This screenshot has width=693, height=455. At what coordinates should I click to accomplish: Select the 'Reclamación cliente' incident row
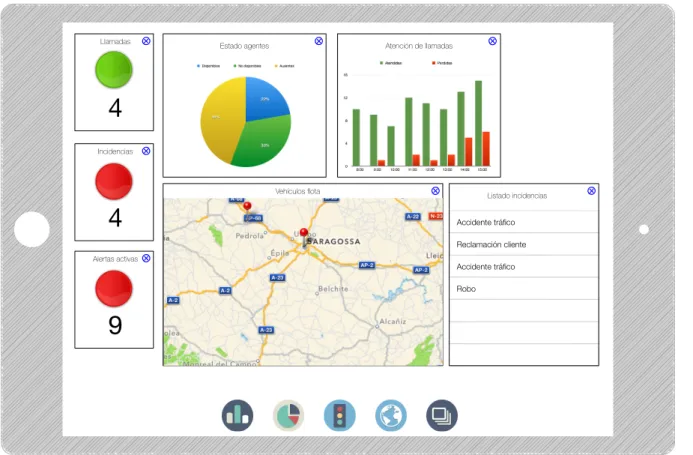524,244
